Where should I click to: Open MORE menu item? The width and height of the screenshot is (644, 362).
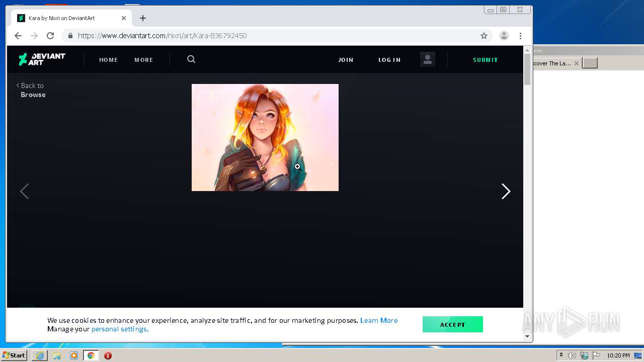click(x=143, y=60)
